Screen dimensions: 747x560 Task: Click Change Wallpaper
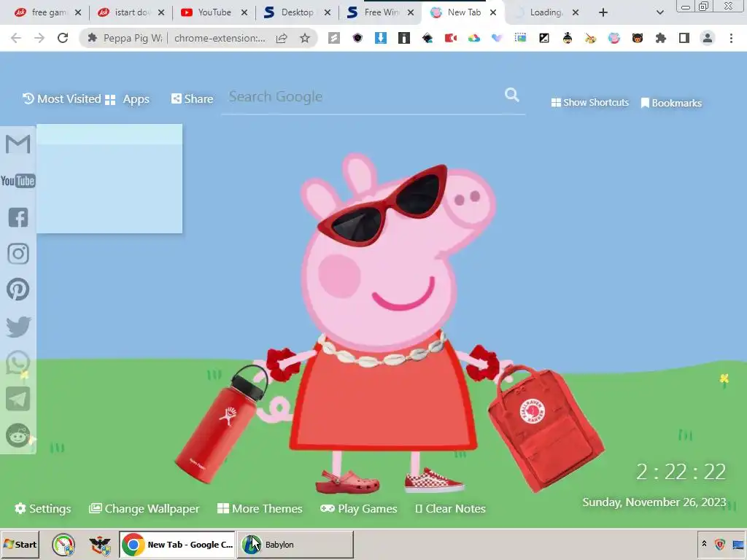click(x=144, y=508)
